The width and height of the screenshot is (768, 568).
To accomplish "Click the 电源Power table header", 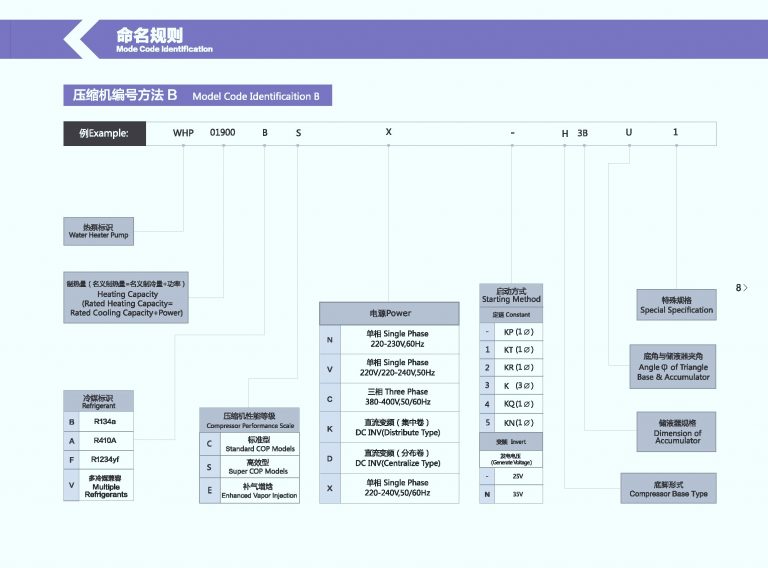I will (389, 313).
